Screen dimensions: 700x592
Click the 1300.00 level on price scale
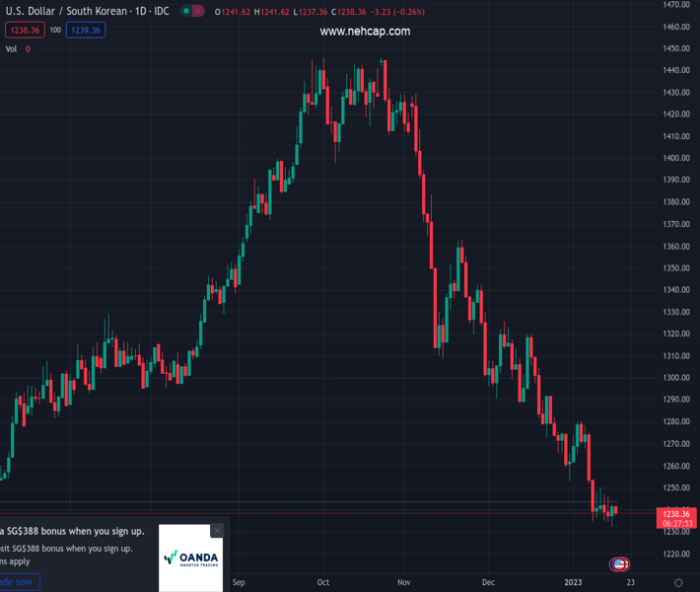(676, 378)
